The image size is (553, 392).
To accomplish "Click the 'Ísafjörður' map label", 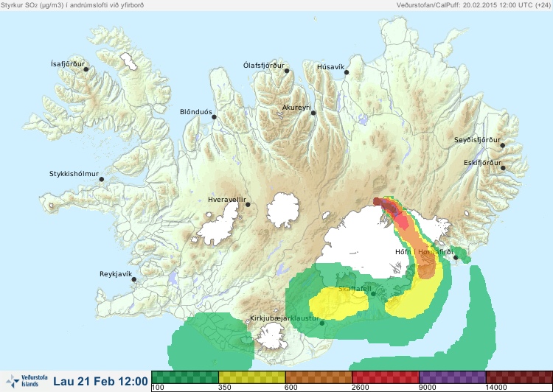I will click(x=68, y=64).
